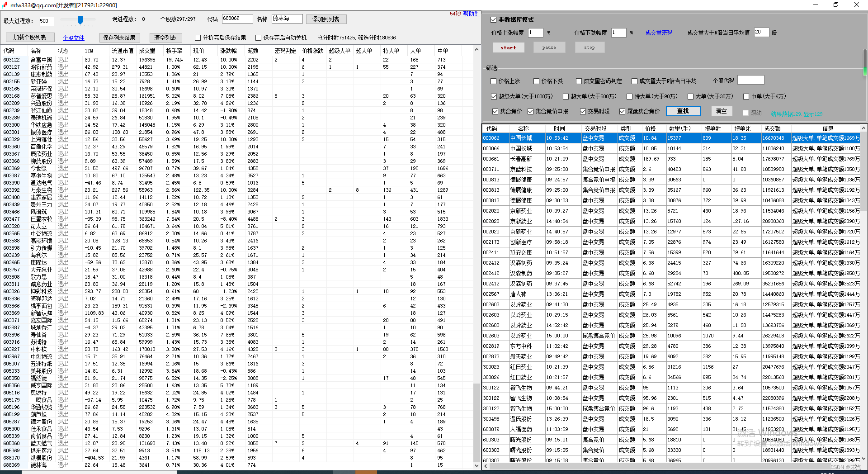
Task: Focus the 个股代码 filter input
Action: (750, 80)
